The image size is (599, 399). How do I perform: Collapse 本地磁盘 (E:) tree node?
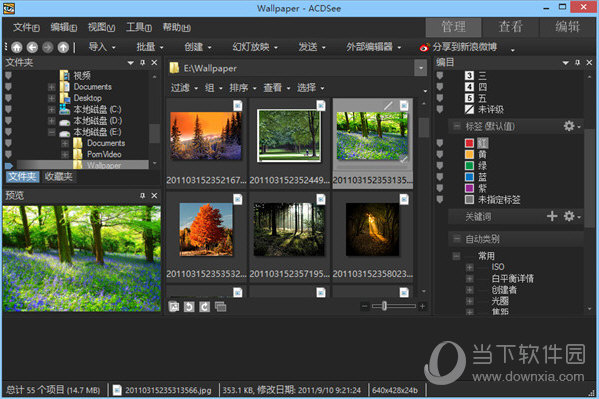[52, 132]
